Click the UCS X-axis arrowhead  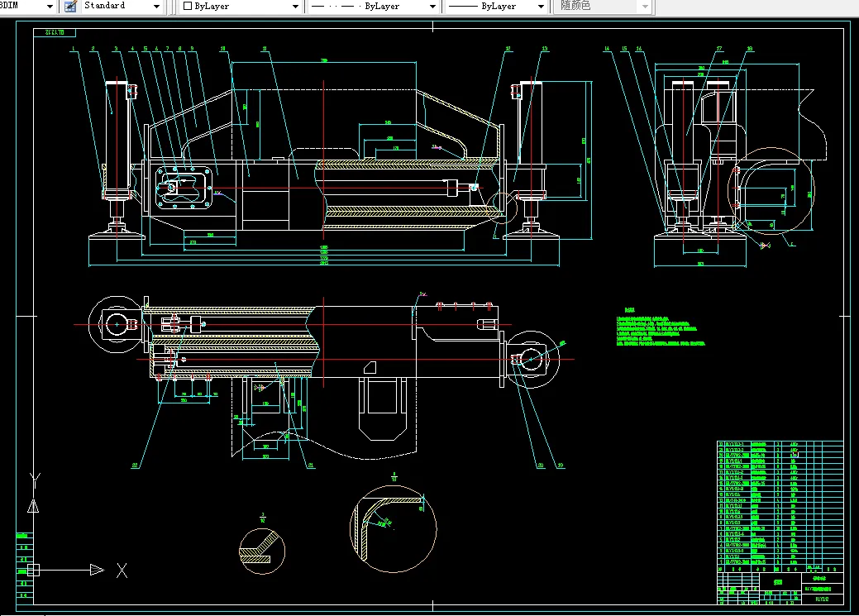point(97,570)
